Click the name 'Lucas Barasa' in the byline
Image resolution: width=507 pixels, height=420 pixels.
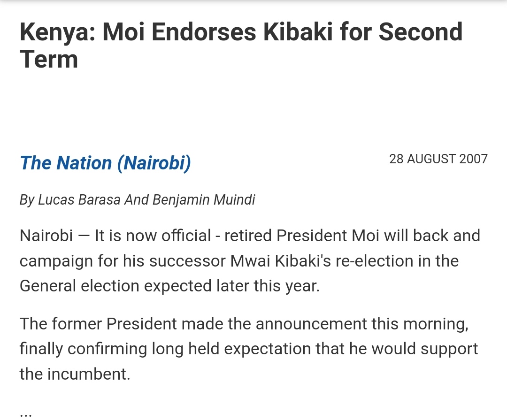point(79,200)
